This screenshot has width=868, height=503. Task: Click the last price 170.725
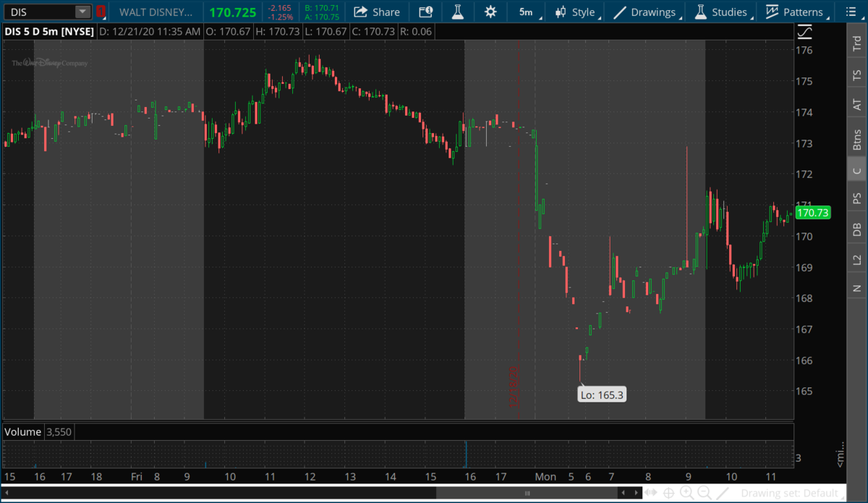tap(232, 12)
